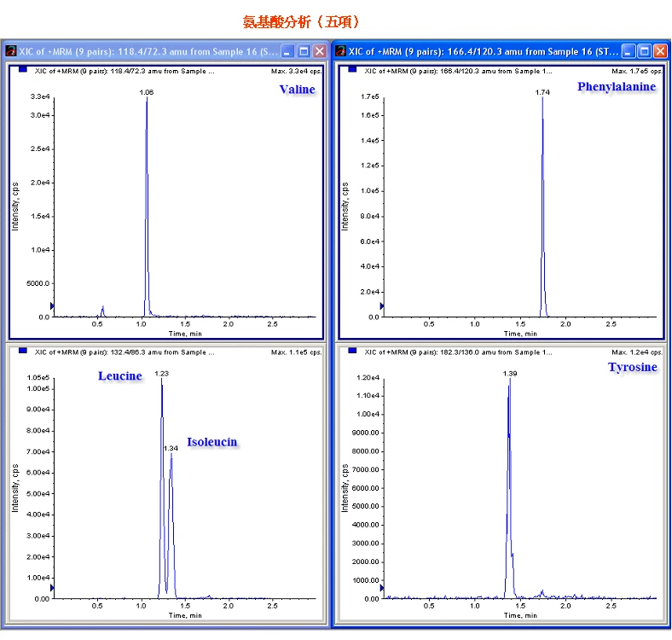
Task: Click the Isoleucine peak label 1.34
Action: [x=171, y=447]
